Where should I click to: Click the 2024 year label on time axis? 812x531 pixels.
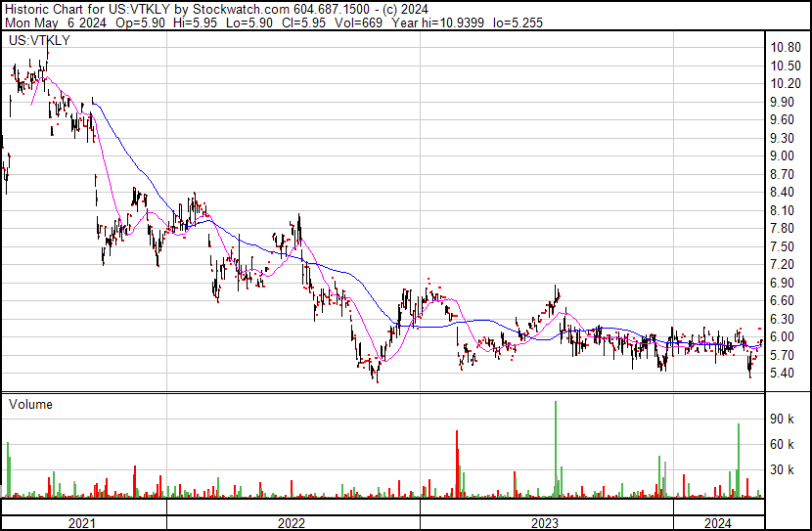point(718,524)
